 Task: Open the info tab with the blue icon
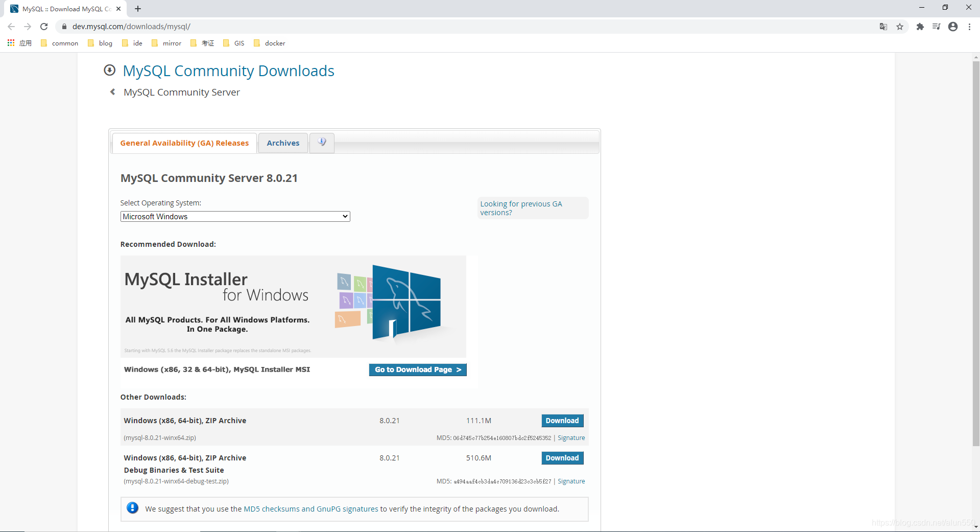pyautogui.click(x=322, y=143)
